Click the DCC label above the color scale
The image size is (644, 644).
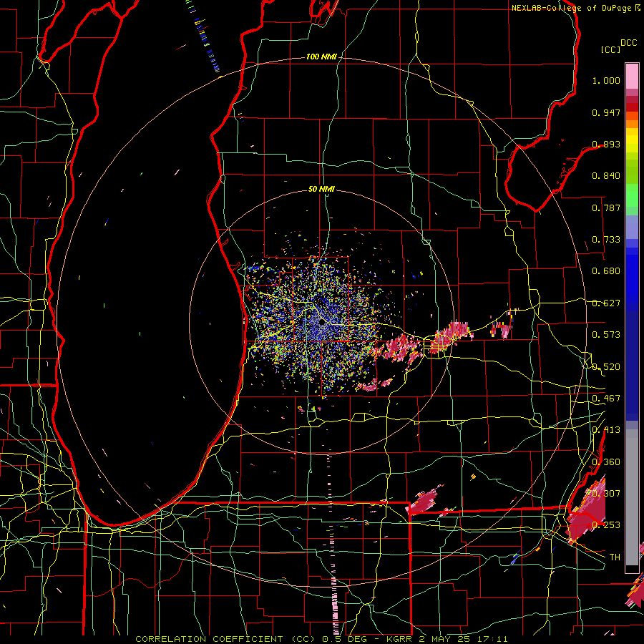point(629,43)
